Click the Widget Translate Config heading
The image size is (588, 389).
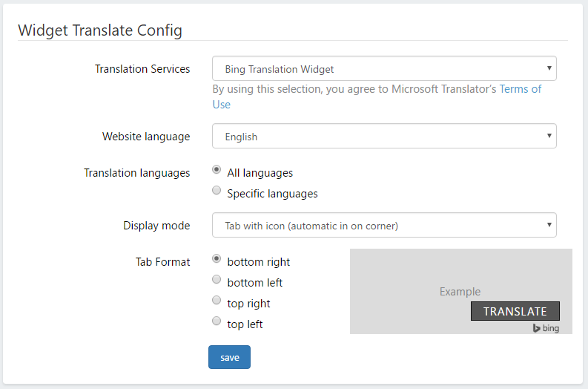pos(100,30)
